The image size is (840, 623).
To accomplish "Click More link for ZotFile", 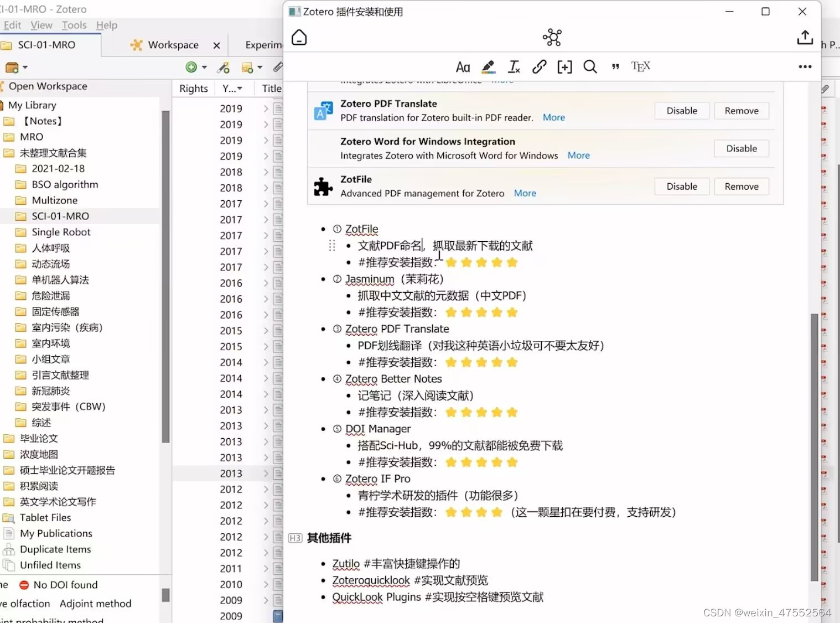I will pos(525,193).
